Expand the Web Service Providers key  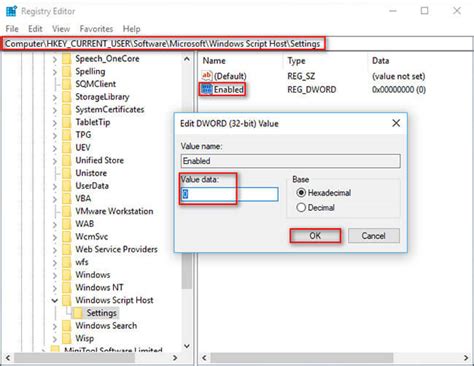pos(55,250)
